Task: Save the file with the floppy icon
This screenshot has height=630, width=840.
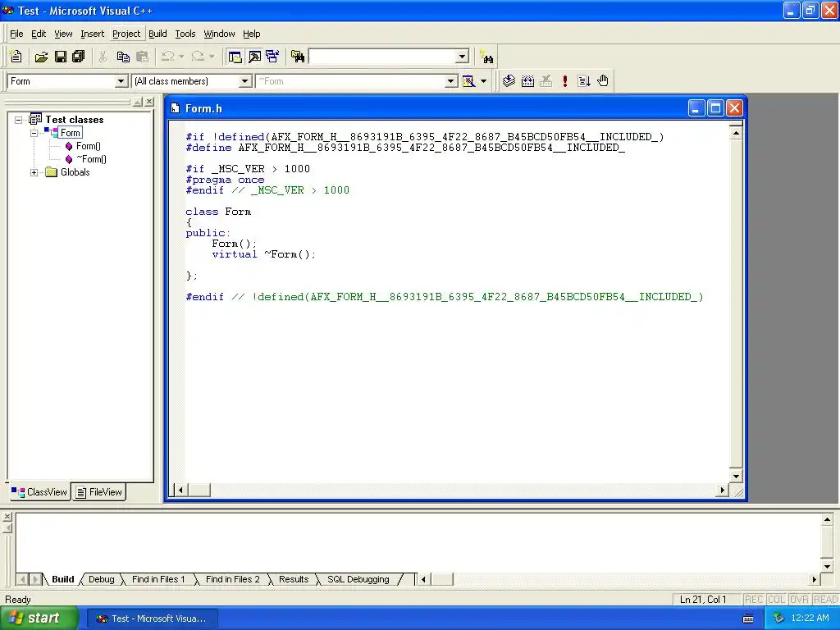Action: (61, 57)
